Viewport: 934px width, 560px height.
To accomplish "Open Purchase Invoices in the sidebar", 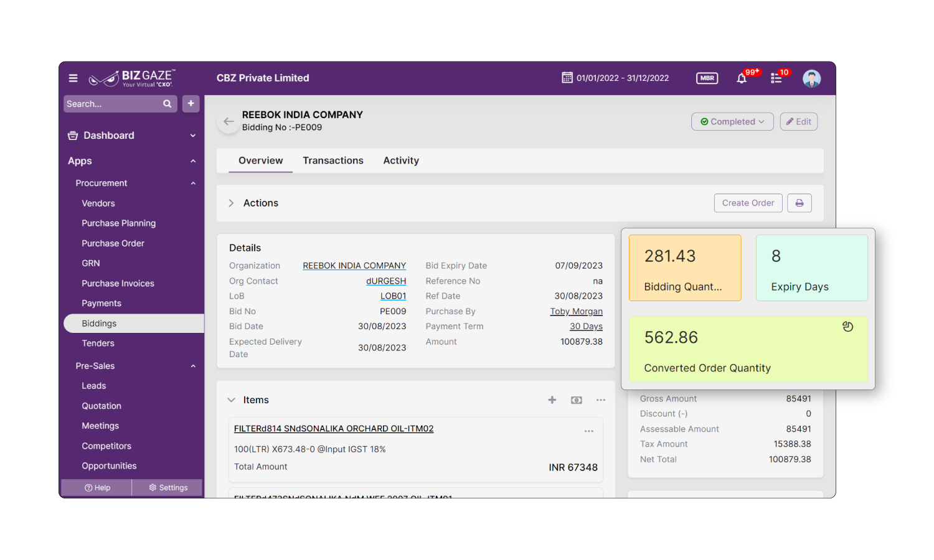I will 118,284.
